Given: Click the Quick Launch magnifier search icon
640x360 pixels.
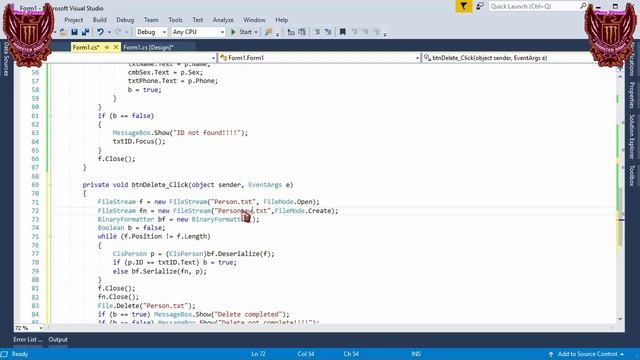Looking at the screenshot, I should [583, 6].
